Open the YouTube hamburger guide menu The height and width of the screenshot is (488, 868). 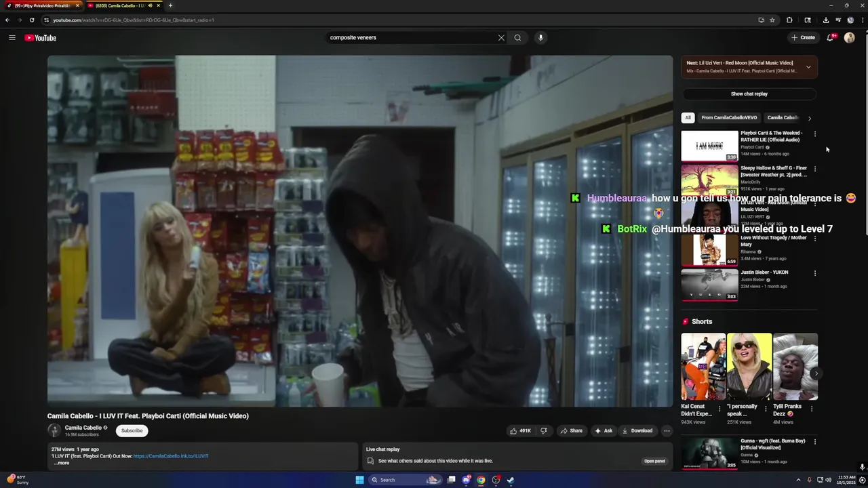(x=12, y=38)
